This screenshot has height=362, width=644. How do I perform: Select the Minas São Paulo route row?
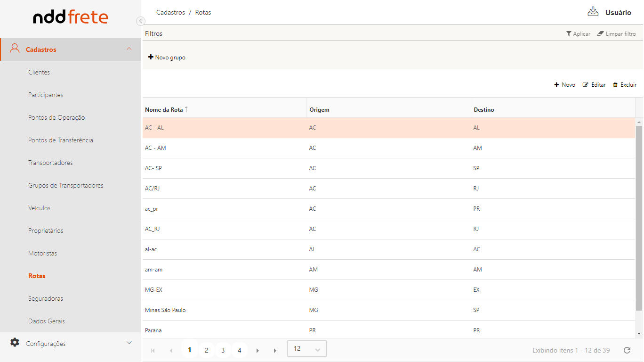coord(169,310)
